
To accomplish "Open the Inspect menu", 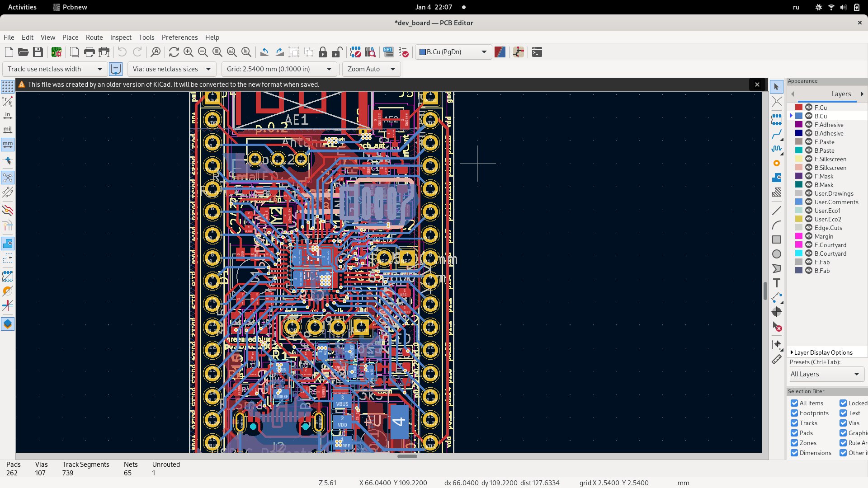I will point(121,38).
